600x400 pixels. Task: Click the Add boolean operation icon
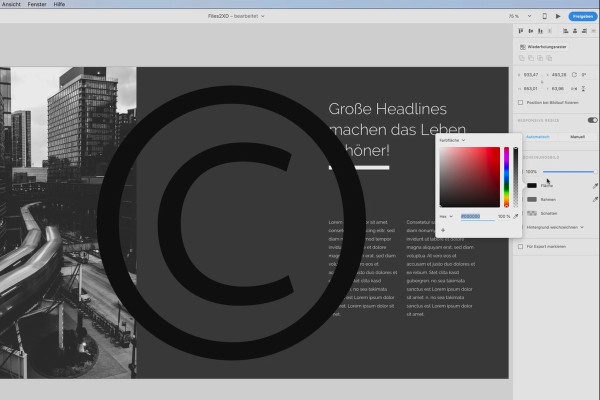(x=522, y=58)
